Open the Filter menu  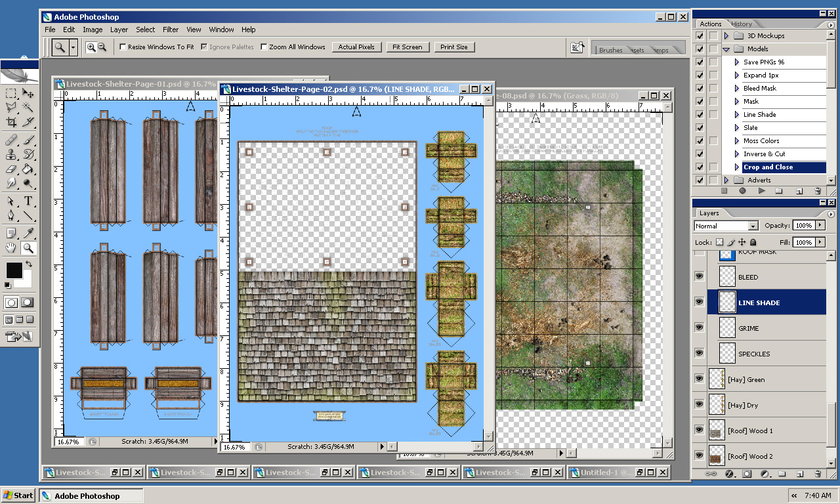point(171,30)
